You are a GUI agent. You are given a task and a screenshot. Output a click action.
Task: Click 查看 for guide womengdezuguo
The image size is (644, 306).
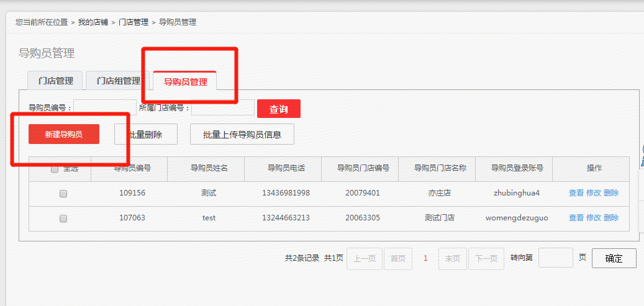click(x=576, y=218)
